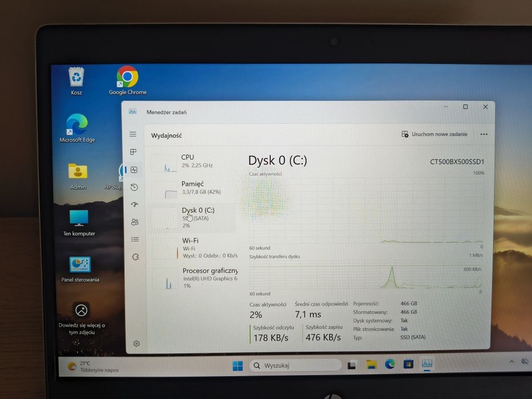Click the 'Wyszukaj' taskbar search box

pyautogui.click(x=295, y=365)
